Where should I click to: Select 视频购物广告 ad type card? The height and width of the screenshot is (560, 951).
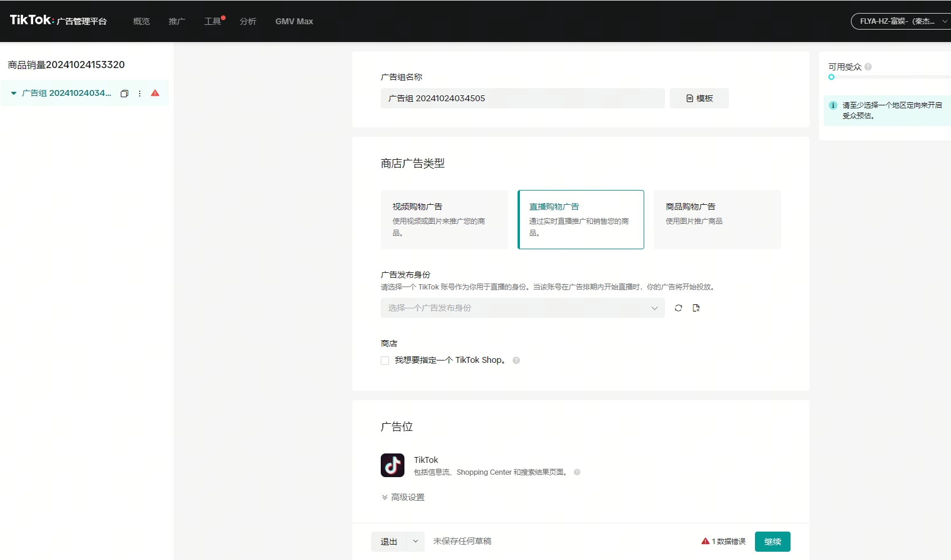pos(444,220)
